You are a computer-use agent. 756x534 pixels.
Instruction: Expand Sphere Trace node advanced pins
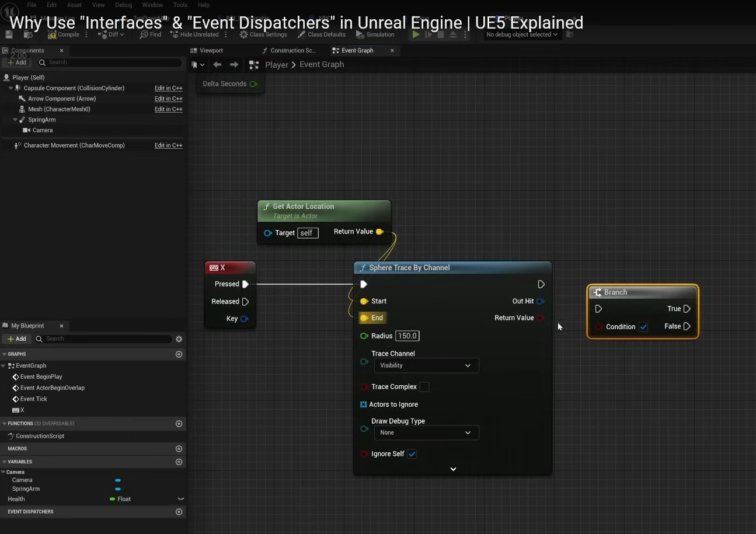(x=453, y=469)
